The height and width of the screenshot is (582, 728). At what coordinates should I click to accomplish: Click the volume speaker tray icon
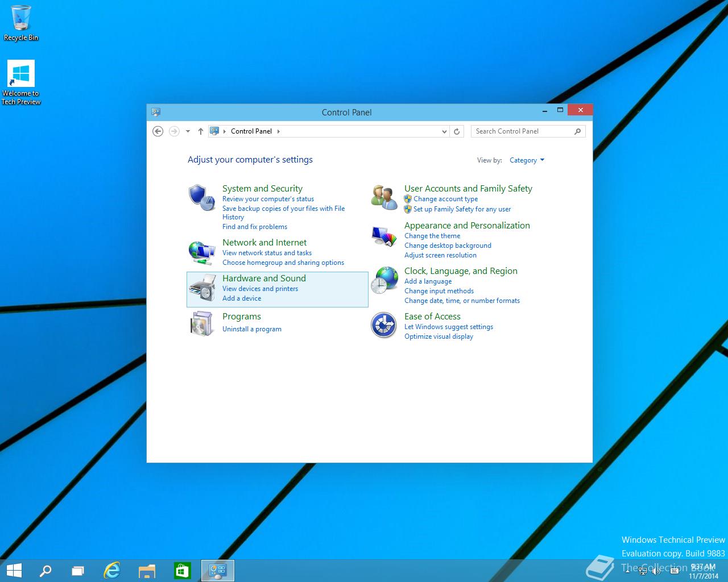click(x=656, y=571)
